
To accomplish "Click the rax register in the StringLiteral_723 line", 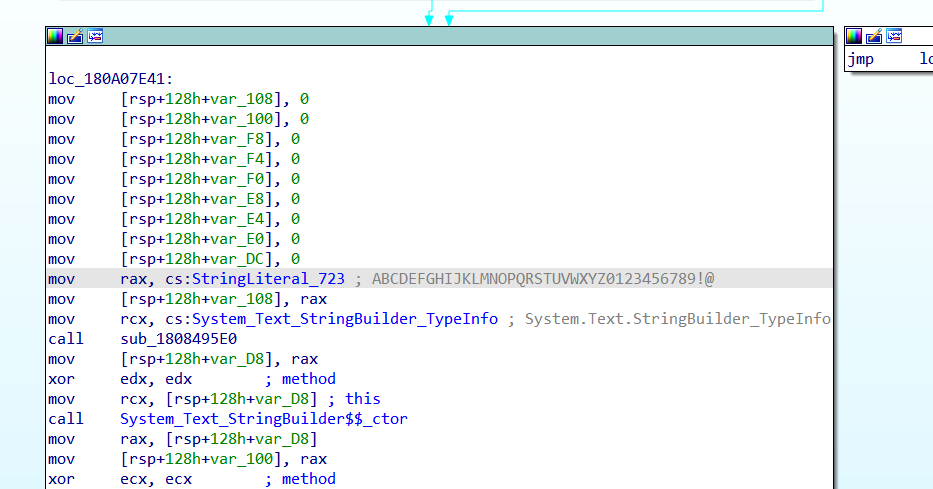I will pyautogui.click(x=133, y=279).
